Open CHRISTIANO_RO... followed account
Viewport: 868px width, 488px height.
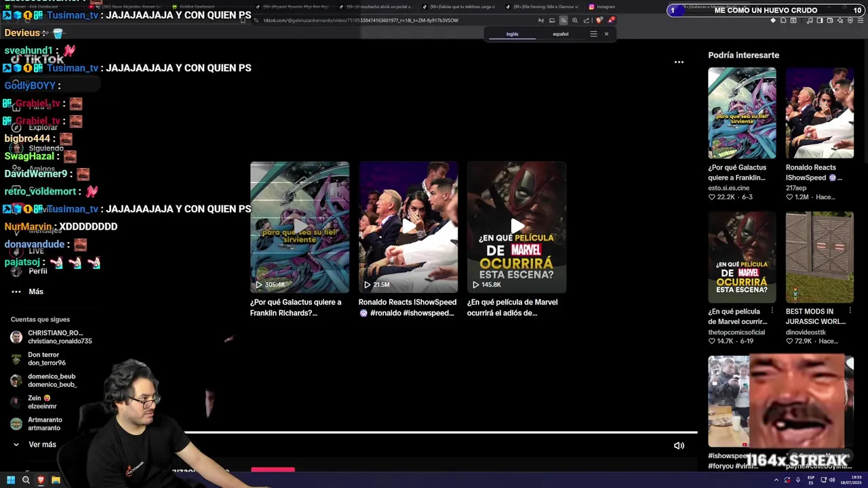pyautogui.click(x=52, y=337)
